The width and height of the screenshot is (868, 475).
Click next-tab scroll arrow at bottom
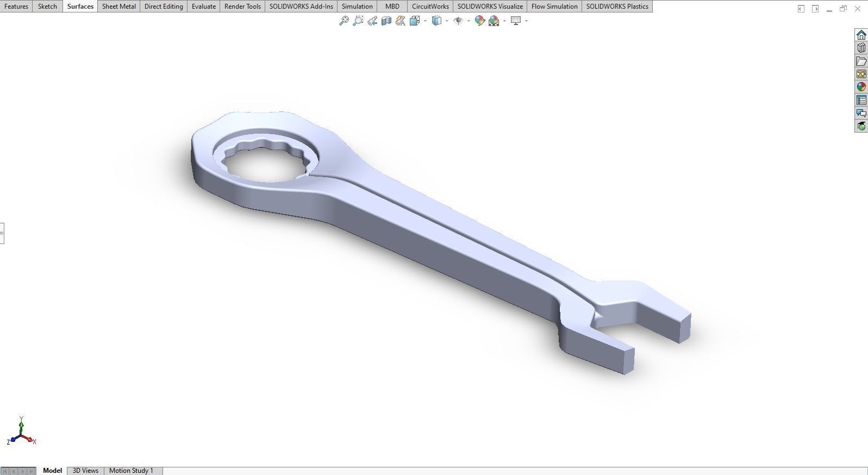pos(23,471)
